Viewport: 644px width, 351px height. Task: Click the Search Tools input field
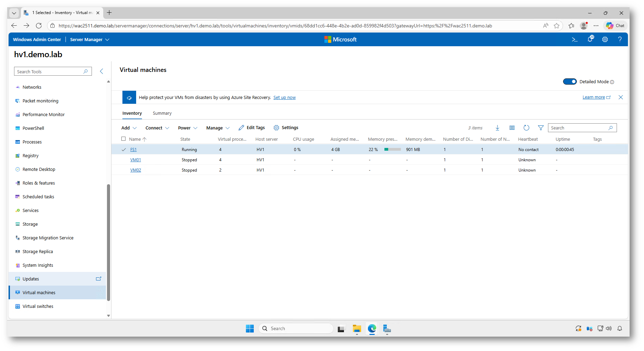[x=50, y=72]
